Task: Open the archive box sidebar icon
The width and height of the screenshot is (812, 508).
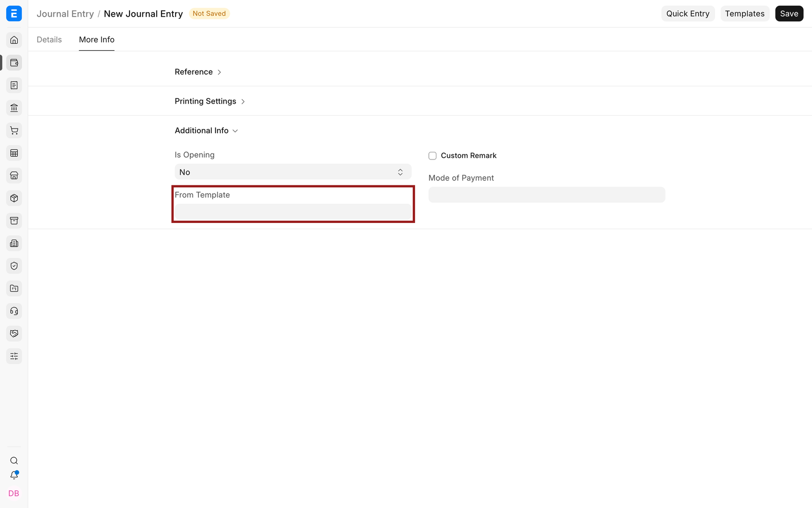Action: pos(14,220)
